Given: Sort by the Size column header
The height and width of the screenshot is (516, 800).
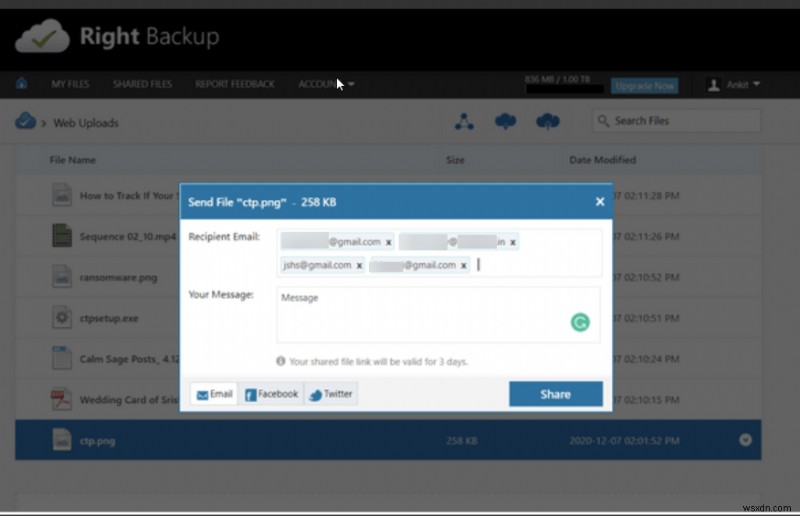Looking at the screenshot, I should coord(455,160).
